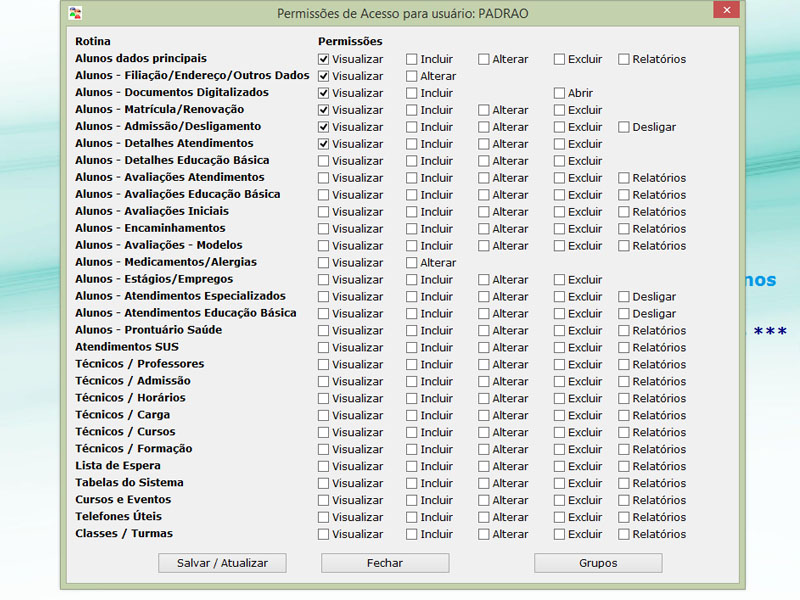
Task: Open the Grupos button
Action: [598, 563]
